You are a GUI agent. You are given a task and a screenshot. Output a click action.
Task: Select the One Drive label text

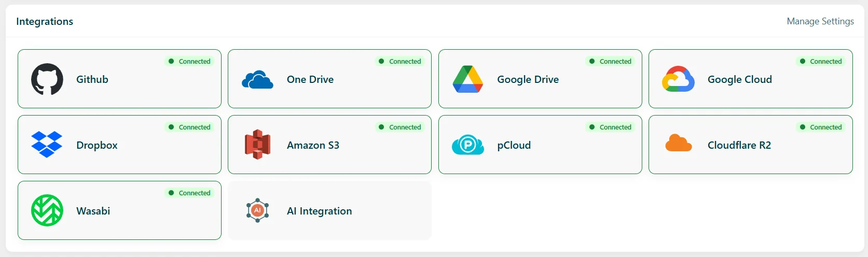coord(310,79)
